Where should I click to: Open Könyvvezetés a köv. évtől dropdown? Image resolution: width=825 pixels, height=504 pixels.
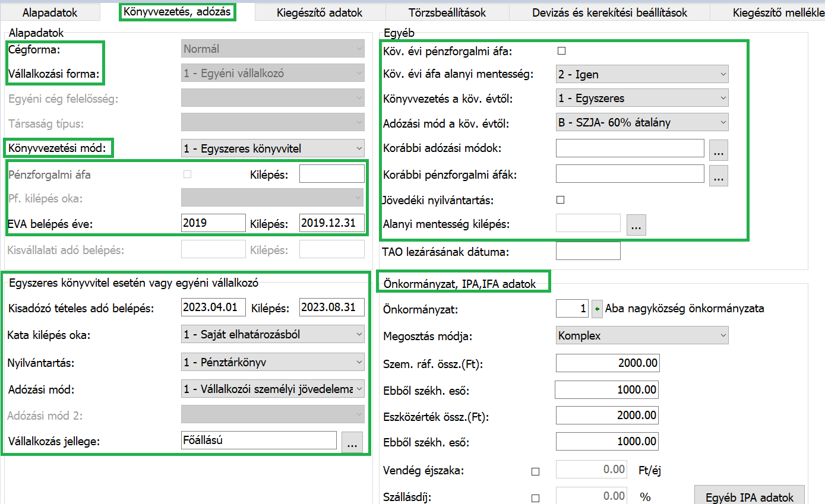coord(642,98)
